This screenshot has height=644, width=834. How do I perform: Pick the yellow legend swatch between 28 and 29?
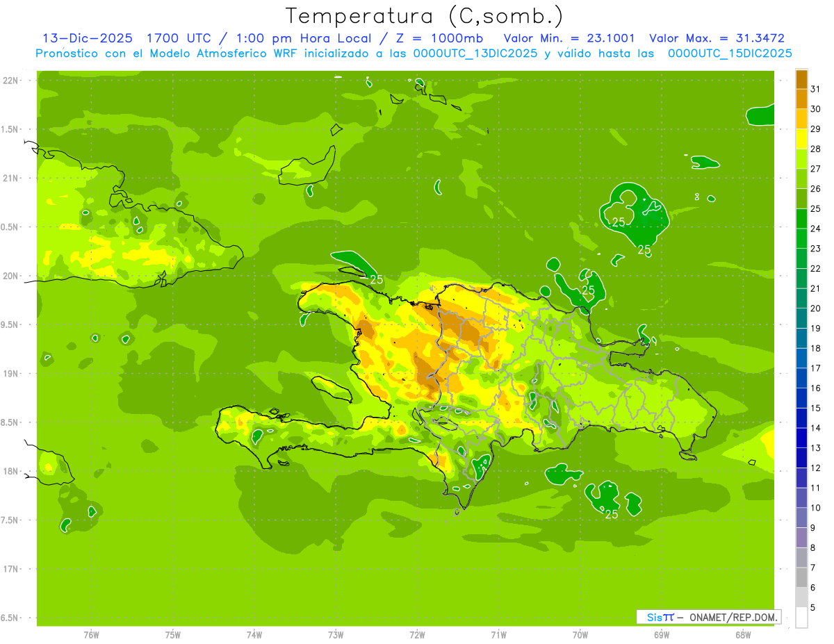click(801, 139)
